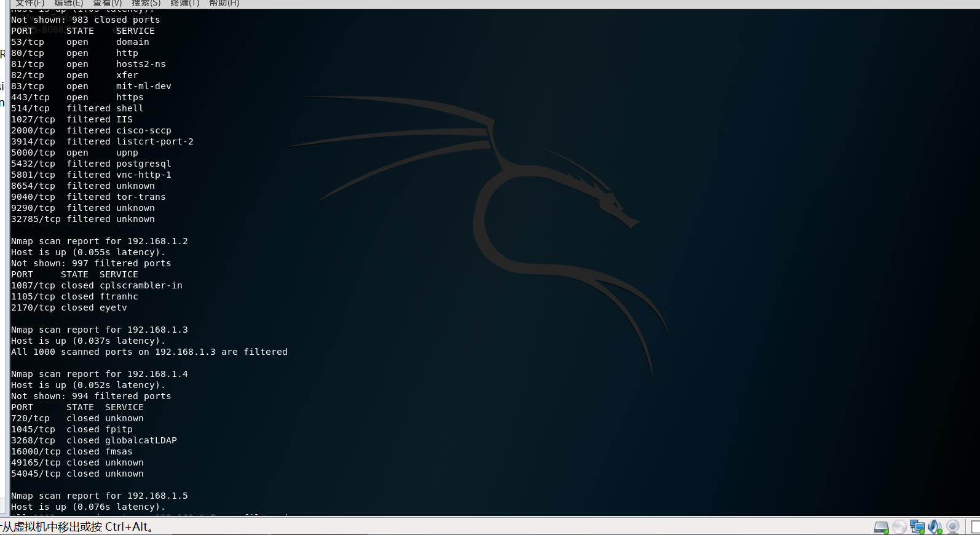The image size is (980, 535).
Task: Click the '1045/tcp closed fpitp' row
Action: 71,429
